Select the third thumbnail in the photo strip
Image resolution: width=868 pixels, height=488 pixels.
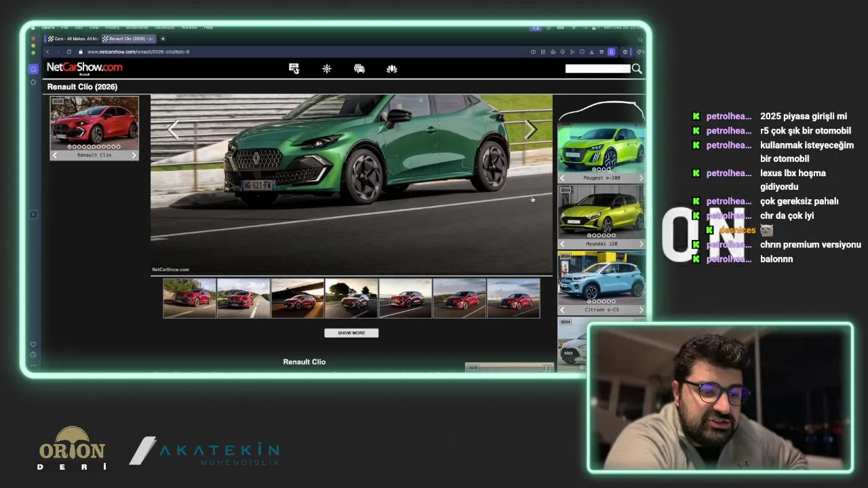pos(298,298)
